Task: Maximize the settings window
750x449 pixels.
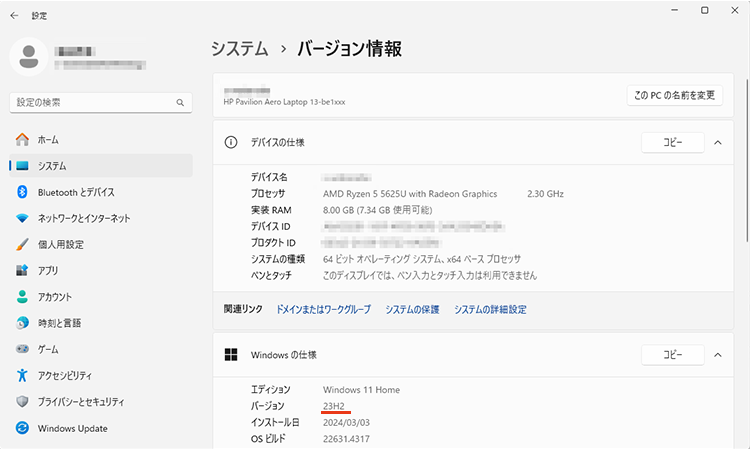Action: click(x=705, y=10)
